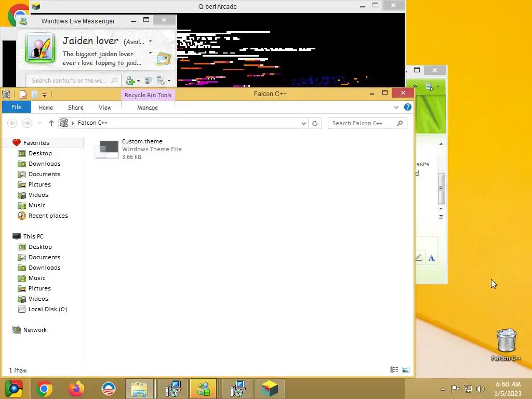Open Add a contact dropdown arrow
Viewport: 532px width, 399px height.
click(138, 81)
